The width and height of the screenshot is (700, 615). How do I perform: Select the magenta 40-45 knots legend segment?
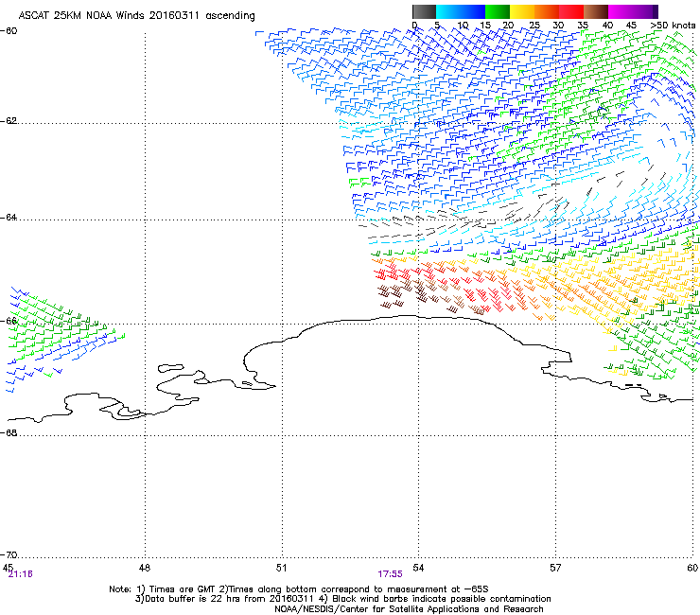621,11
